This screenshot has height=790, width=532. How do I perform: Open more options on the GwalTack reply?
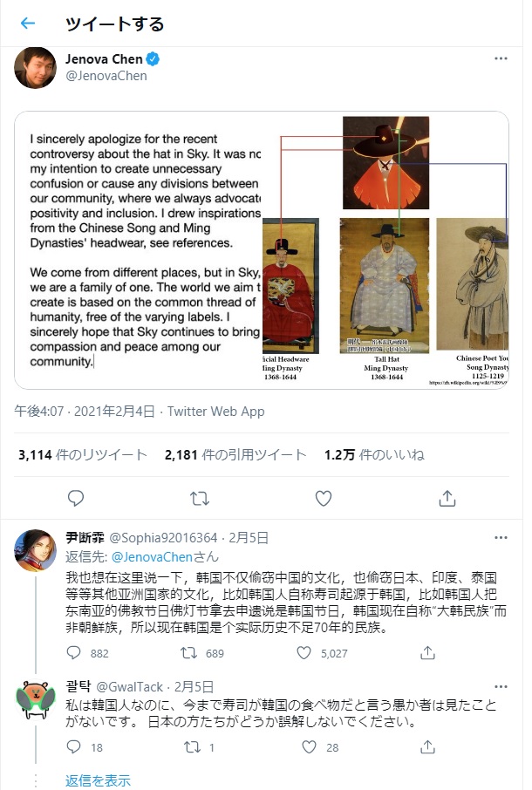tap(501, 687)
